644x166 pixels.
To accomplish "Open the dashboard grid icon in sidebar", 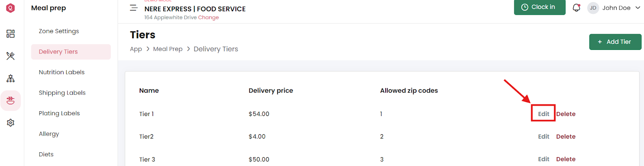I will (10, 34).
